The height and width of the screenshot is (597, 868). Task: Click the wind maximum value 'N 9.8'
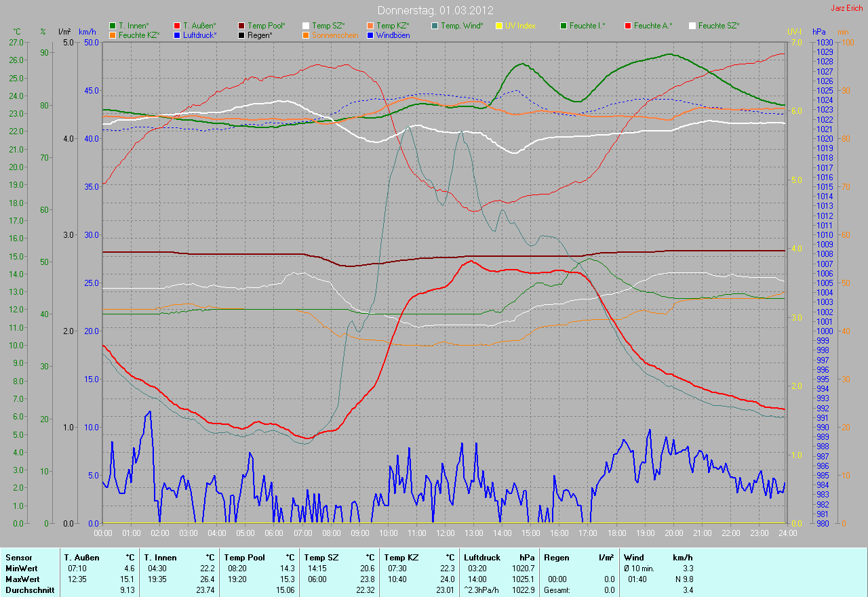tap(683, 579)
